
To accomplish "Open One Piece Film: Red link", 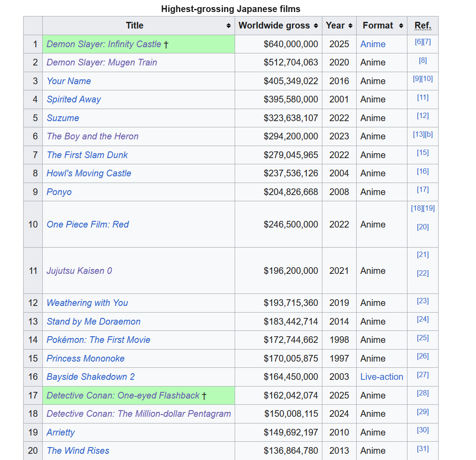I will (88, 224).
